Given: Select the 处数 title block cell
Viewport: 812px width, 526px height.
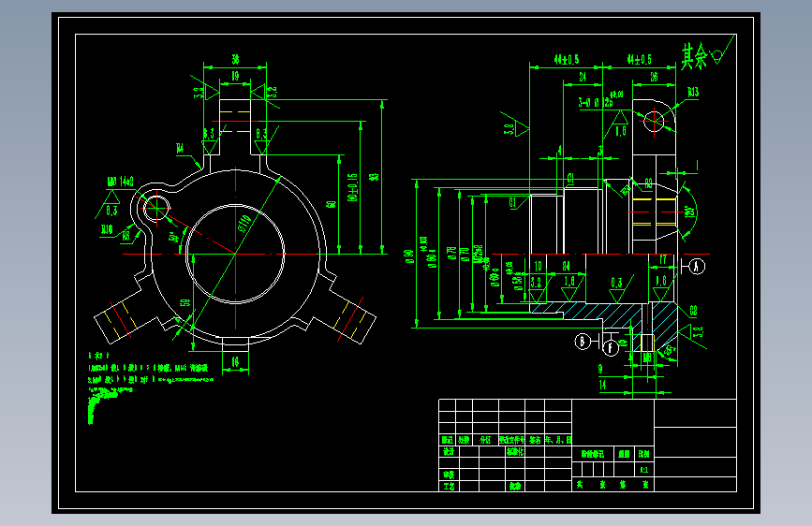Looking at the screenshot, I should click(x=464, y=440).
